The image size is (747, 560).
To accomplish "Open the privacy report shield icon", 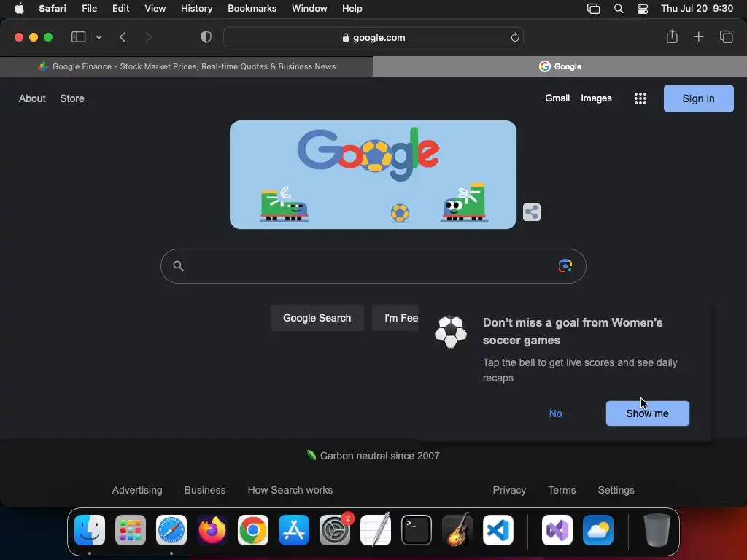I will [x=206, y=37].
